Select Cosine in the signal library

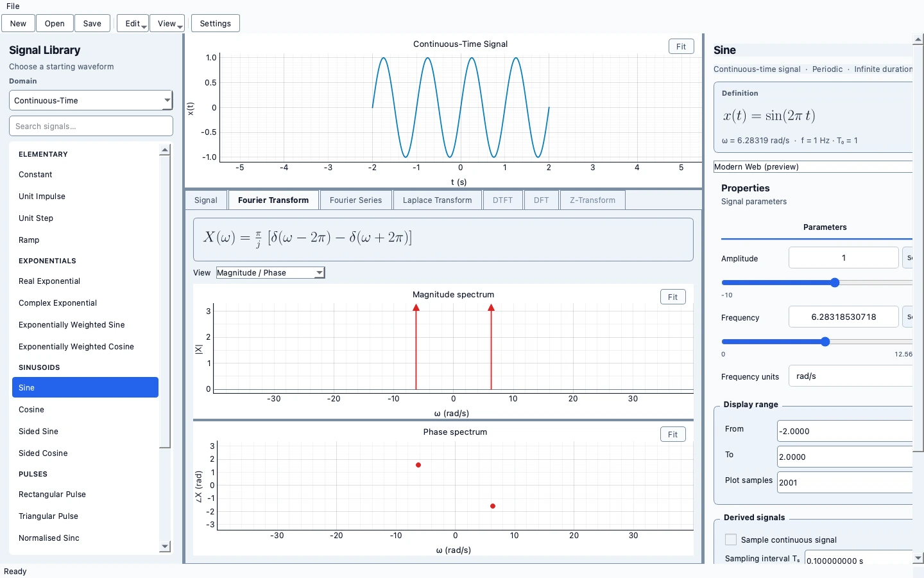(x=85, y=410)
